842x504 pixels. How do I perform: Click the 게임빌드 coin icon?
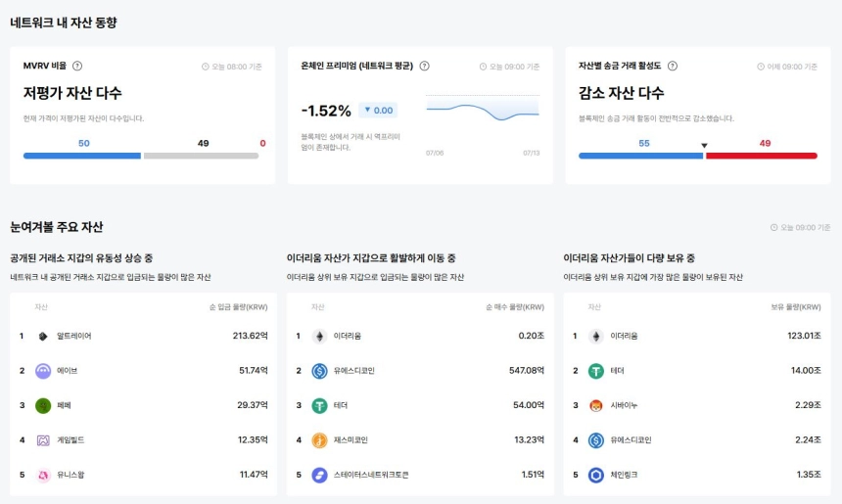[x=43, y=440]
